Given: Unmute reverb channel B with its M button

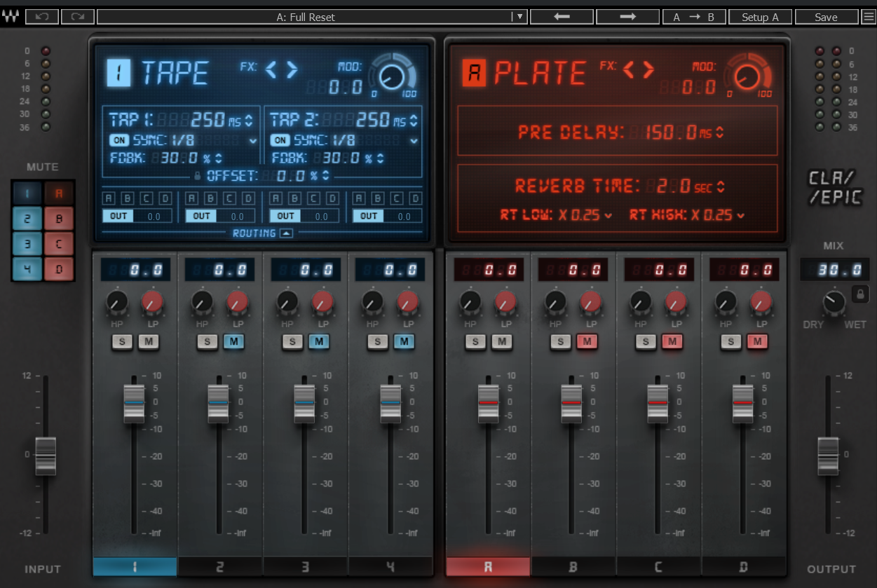Looking at the screenshot, I should pyautogui.click(x=587, y=342).
